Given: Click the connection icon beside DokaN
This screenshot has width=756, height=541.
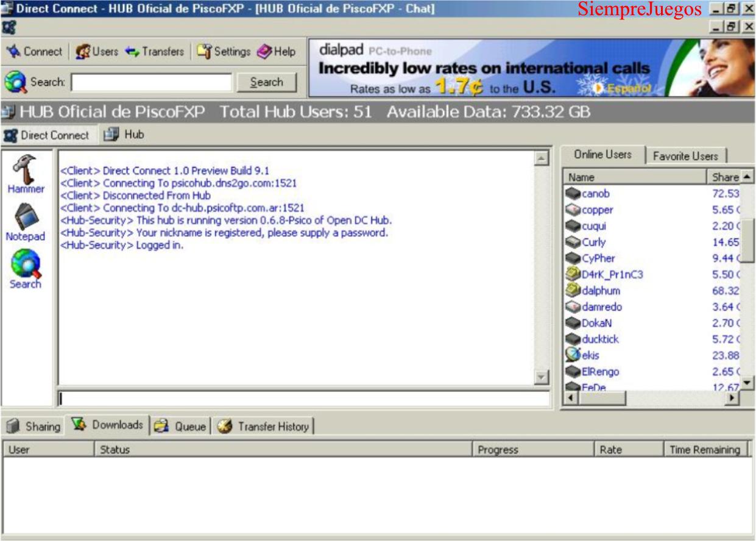Looking at the screenshot, I should pyautogui.click(x=573, y=323).
